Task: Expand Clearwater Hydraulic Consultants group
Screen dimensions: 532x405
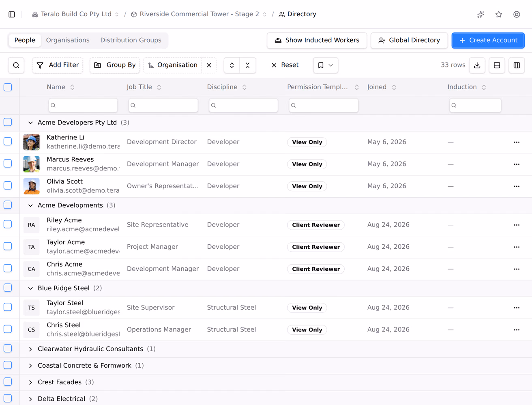Action: pyautogui.click(x=30, y=349)
